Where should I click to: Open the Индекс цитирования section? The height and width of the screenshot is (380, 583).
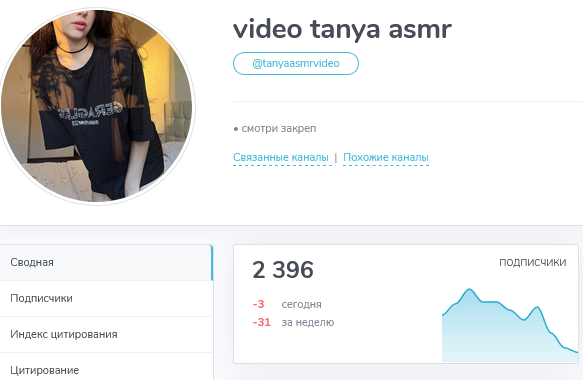coord(106,334)
